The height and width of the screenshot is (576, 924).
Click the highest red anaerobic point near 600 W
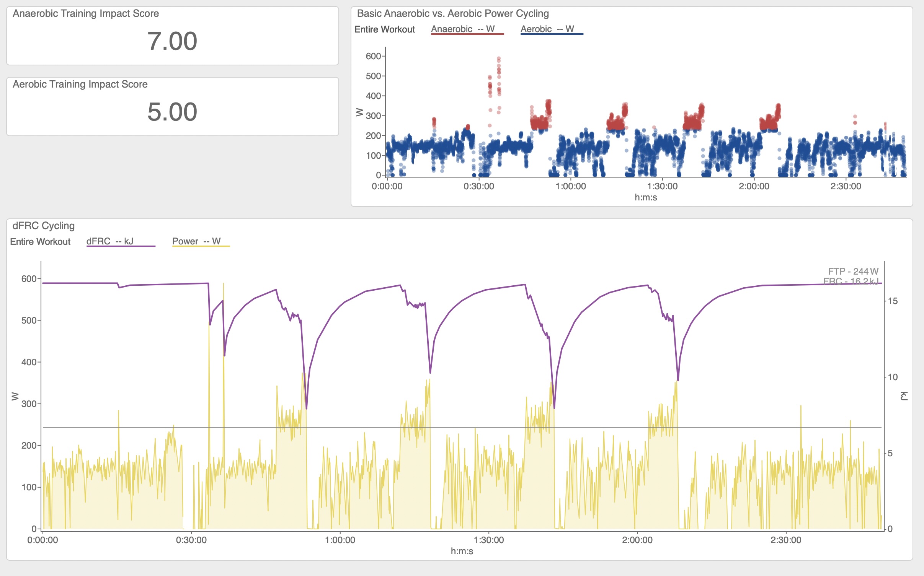[x=499, y=59]
